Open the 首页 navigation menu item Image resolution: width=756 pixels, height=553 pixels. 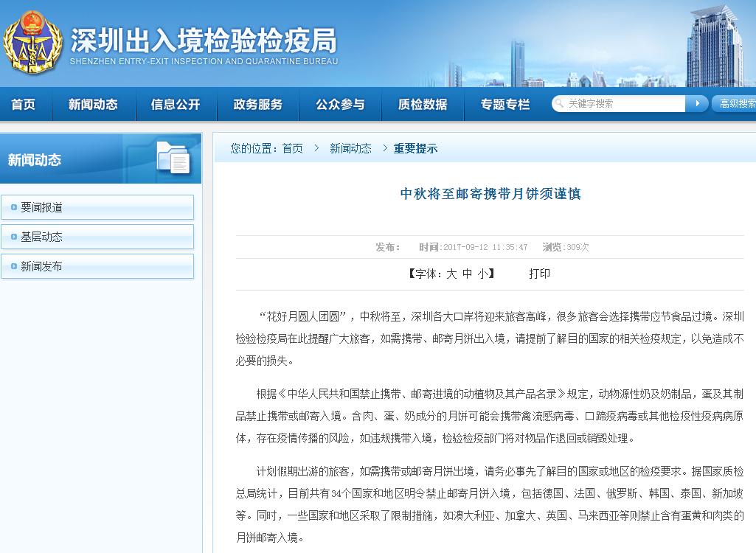click(23, 104)
